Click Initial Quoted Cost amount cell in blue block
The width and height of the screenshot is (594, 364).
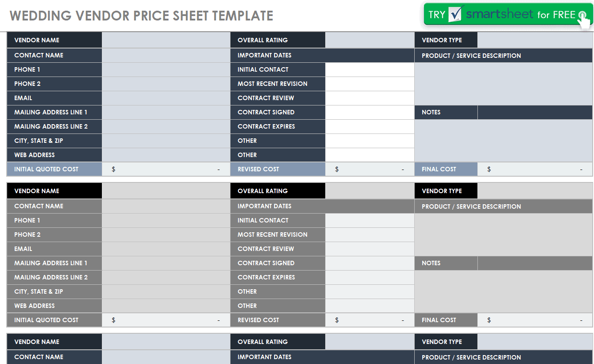coord(166,169)
